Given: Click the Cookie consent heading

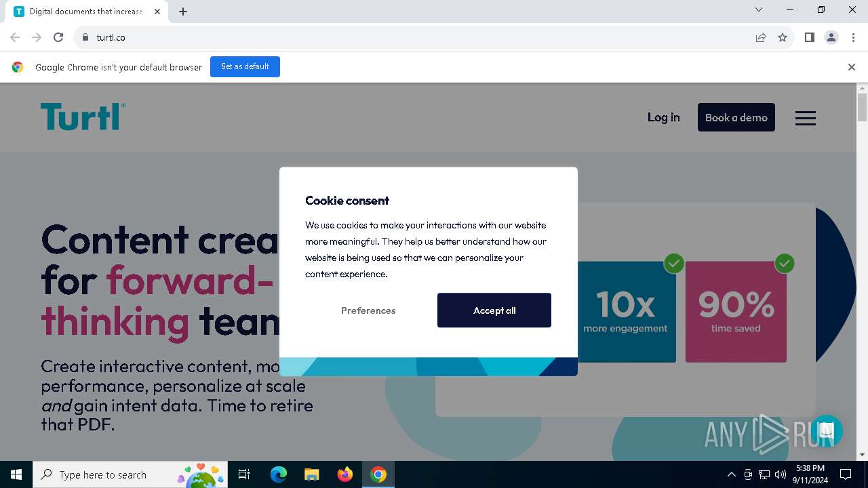Looking at the screenshot, I should pos(347,201).
